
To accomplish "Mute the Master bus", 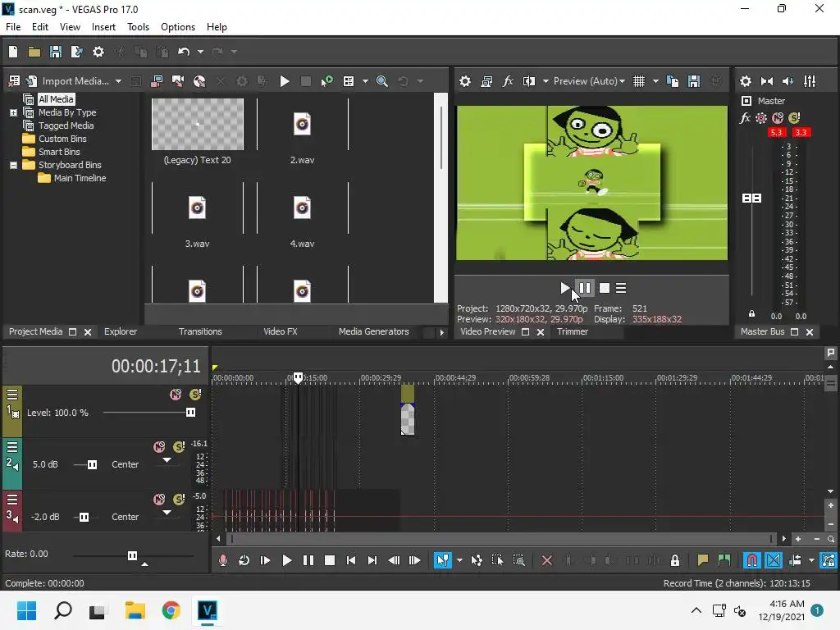I will click(x=778, y=118).
